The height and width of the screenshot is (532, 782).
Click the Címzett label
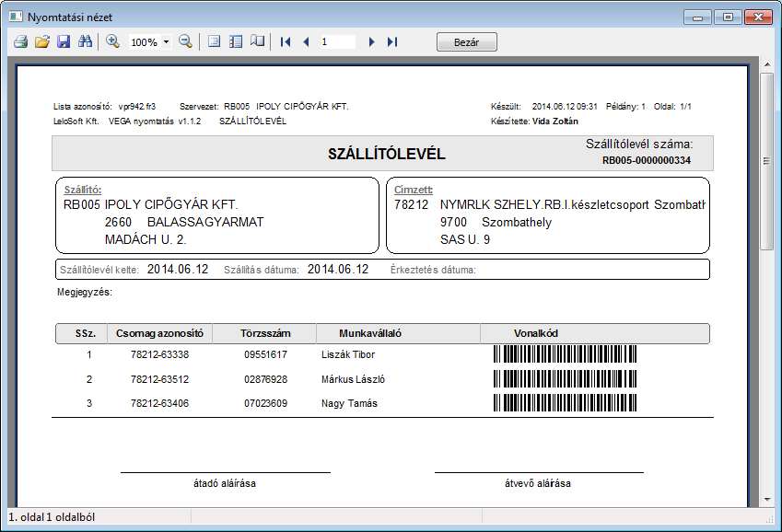click(x=414, y=190)
